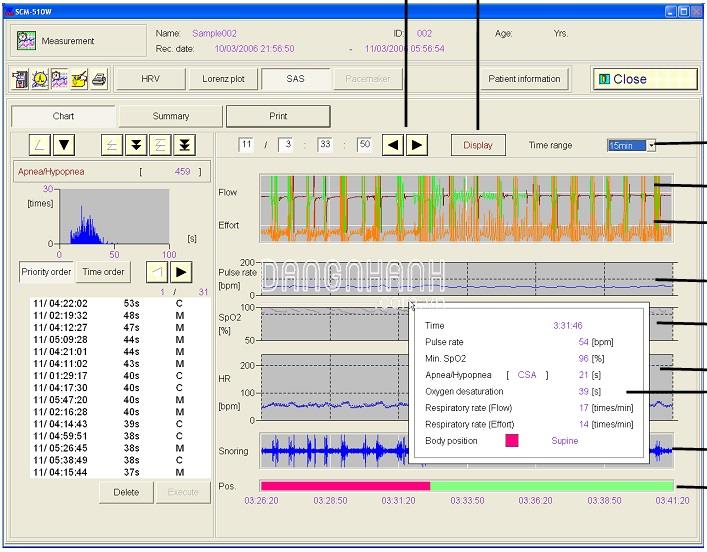Click the pink Supine position bar
707x552 pixels.
point(345,486)
